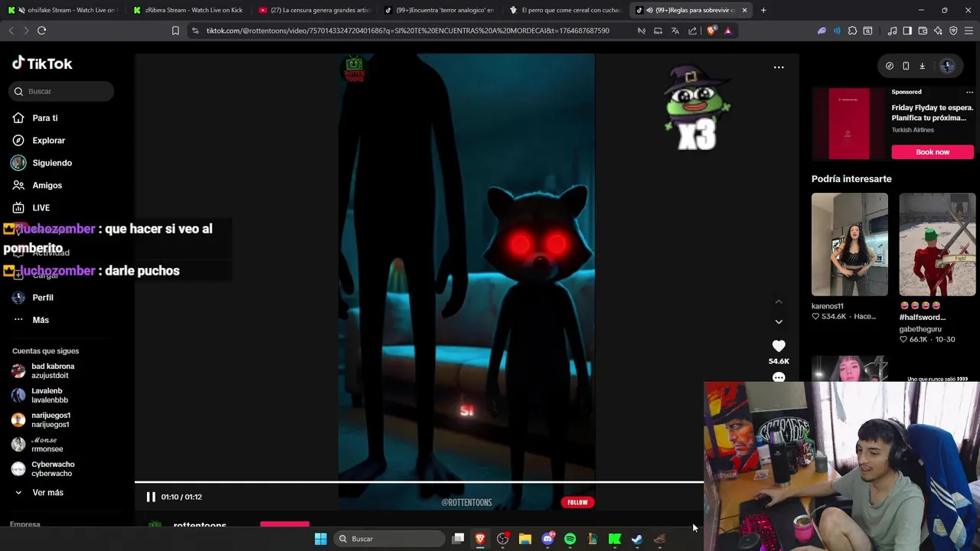Click the Book now ad button

click(x=933, y=152)
